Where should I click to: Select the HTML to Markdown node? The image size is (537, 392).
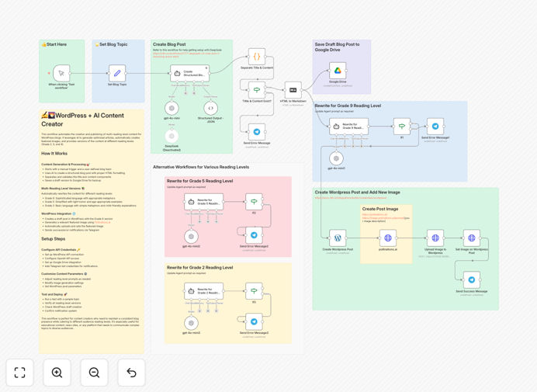[293, 90]
